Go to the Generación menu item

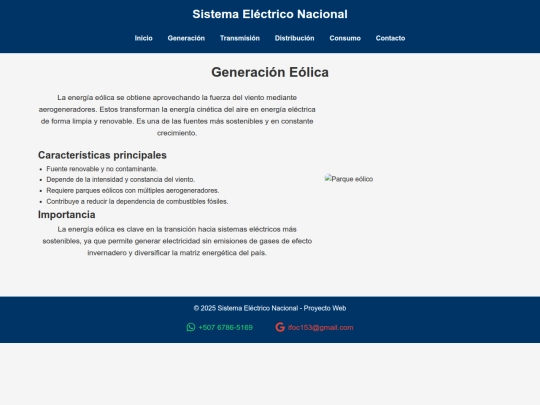click(x=186, y=38)
